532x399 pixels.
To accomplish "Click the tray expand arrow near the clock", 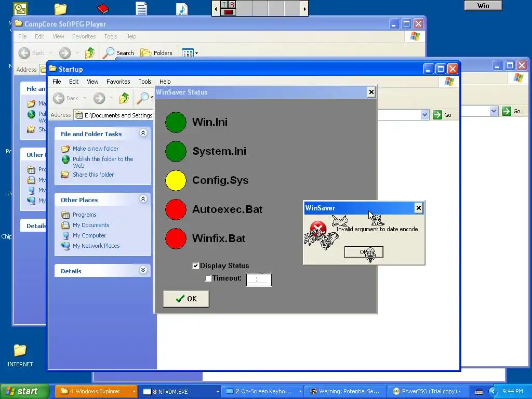I will coord(493,392).
